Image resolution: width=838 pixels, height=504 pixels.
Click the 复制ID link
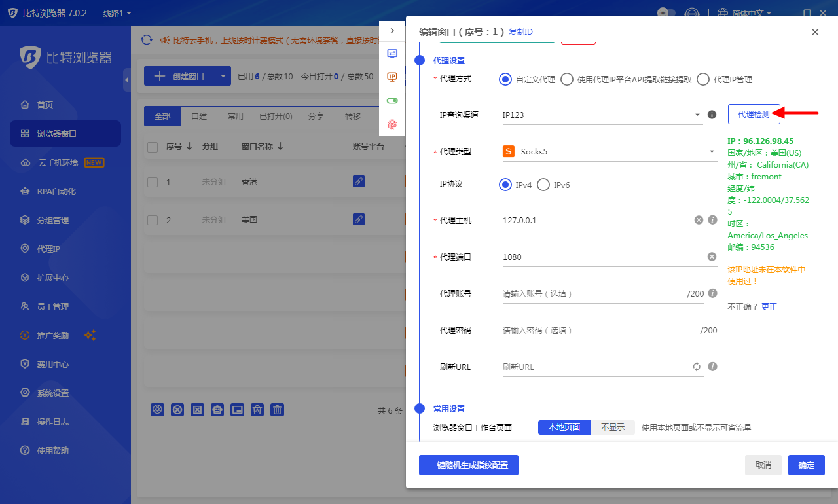point(520,32)
